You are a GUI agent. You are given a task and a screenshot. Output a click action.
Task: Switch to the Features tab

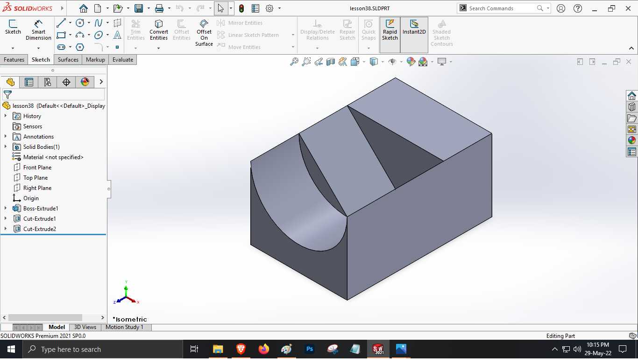pyautogui.click(x=14, y=60)
